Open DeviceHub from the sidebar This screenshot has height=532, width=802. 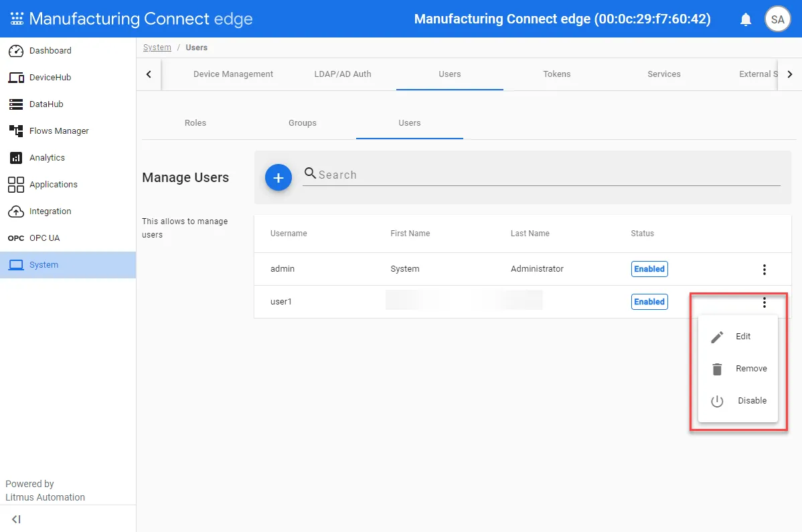point(68,78)
